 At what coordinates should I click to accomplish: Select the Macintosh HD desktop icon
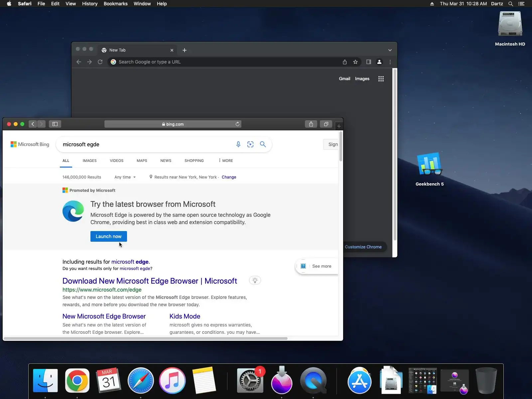coord(510,29)
